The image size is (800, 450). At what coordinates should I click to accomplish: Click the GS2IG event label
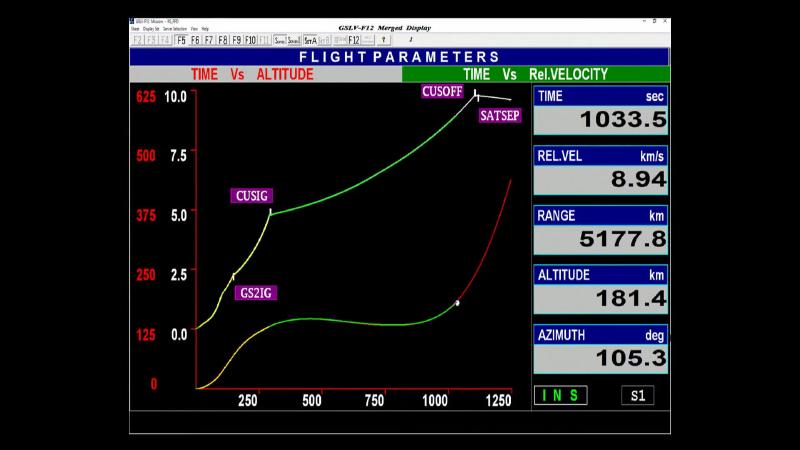point(256,293)
